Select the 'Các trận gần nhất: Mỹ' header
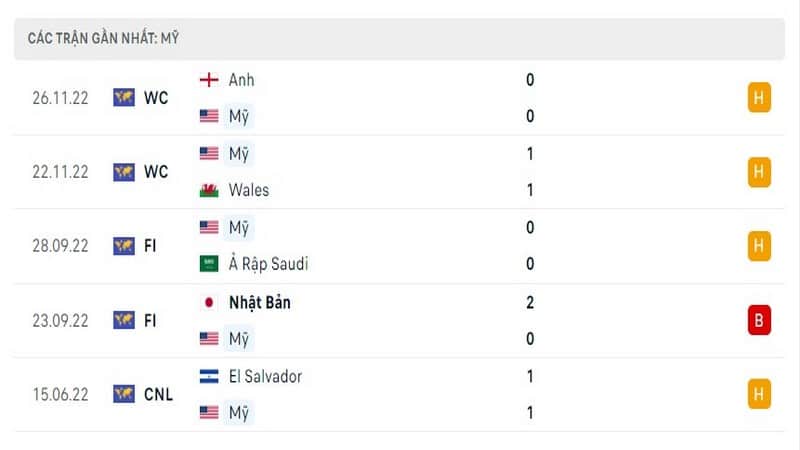800x450 pixels. click(399, 39)
